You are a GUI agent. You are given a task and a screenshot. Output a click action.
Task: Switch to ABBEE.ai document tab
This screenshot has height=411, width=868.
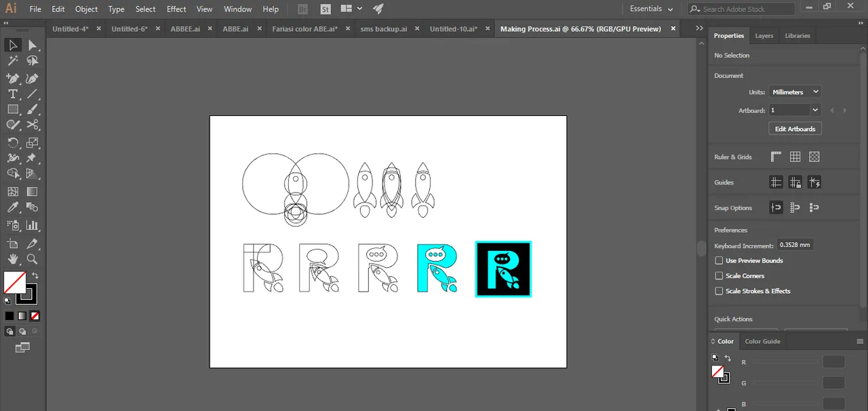coord(185,29)
